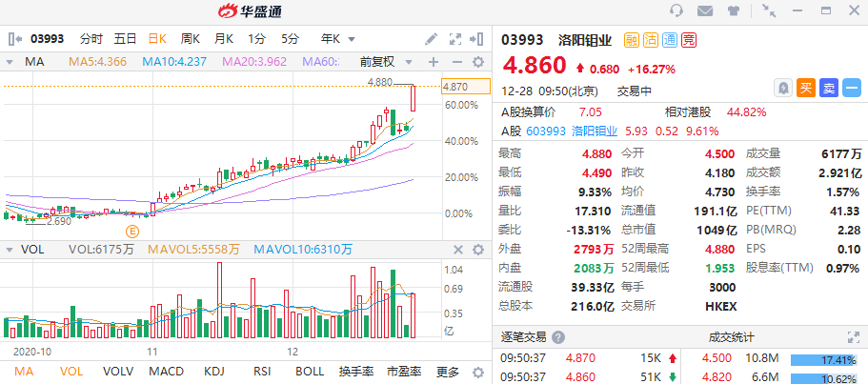The height and width of the screenshot is (384, 868).
Task: Enable VOLV indicator
Action: 118,372
